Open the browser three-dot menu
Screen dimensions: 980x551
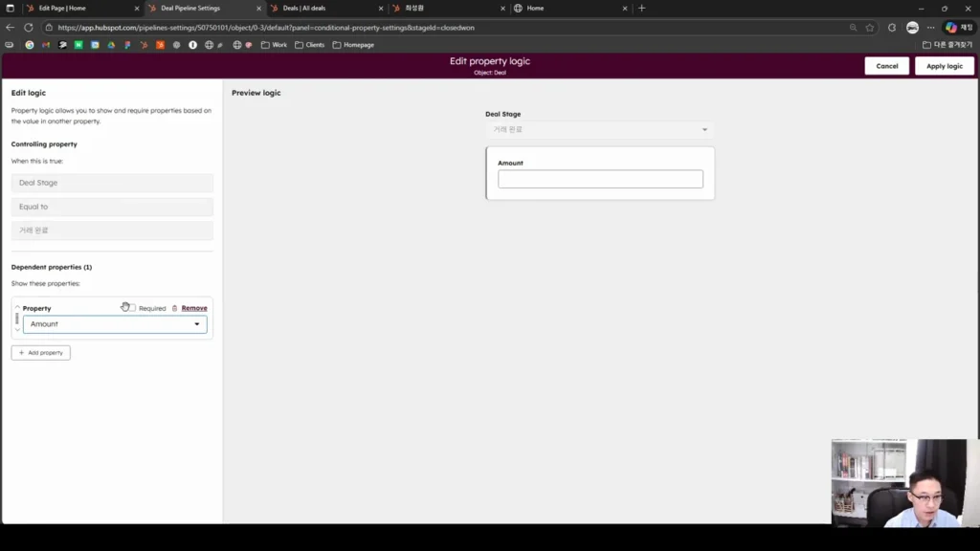tap(931, 28)
